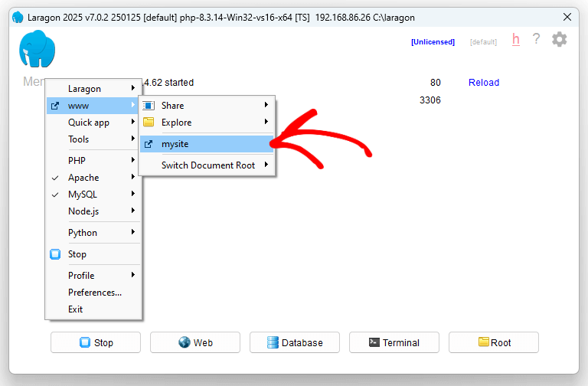Viewport: 588px width, 386px height.
Task: Click the [Unlicensed] link
Action: (433, 41)
